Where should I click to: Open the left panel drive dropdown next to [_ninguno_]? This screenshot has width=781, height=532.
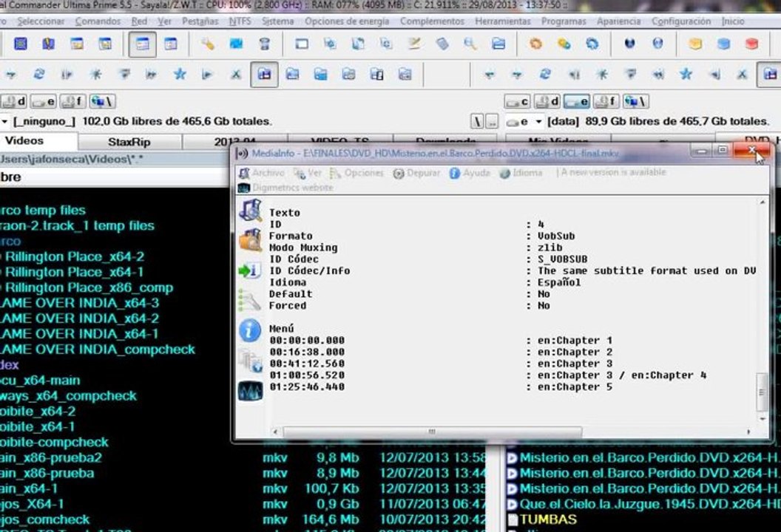coord(4,121)
